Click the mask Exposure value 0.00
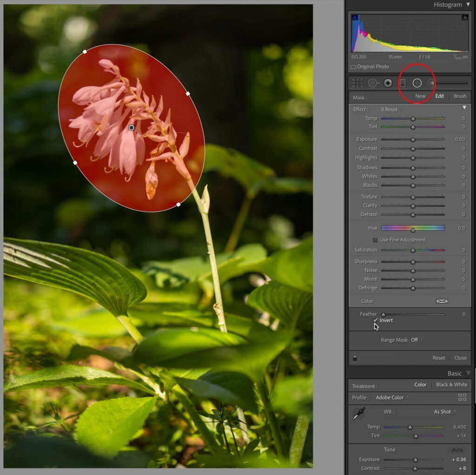The height and width of the screenshot is (475, 476). pyautogui.click(x=460, y=139)
